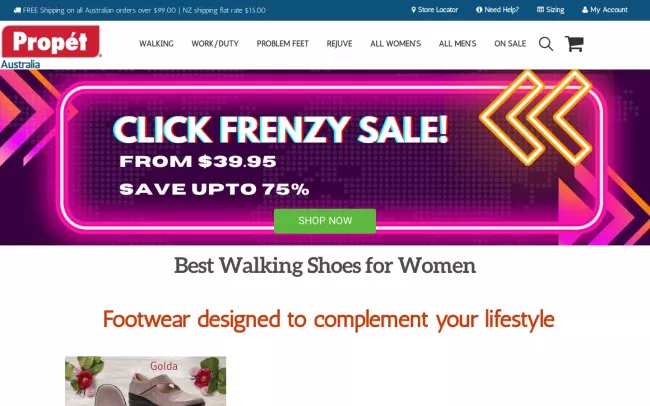Expand the Problem Feet menu
The height and width of the screenshot is (406, 650).
(283, 44)
